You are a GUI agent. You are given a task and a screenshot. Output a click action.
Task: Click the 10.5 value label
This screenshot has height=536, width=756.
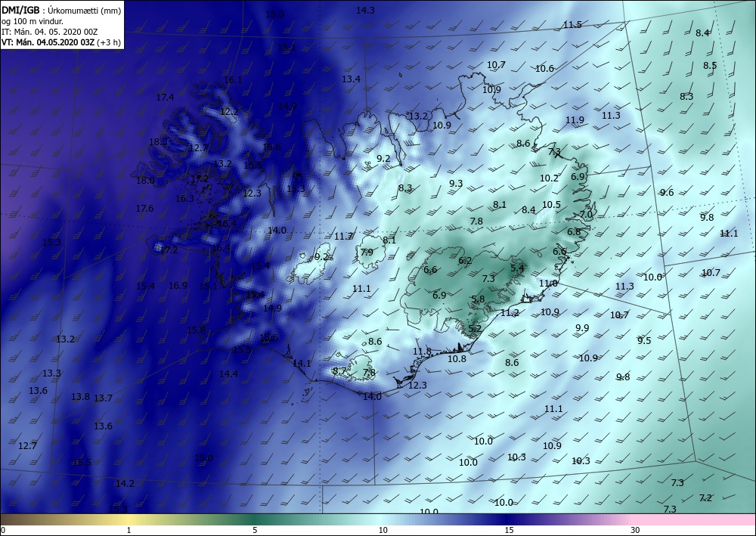(551, 204)
